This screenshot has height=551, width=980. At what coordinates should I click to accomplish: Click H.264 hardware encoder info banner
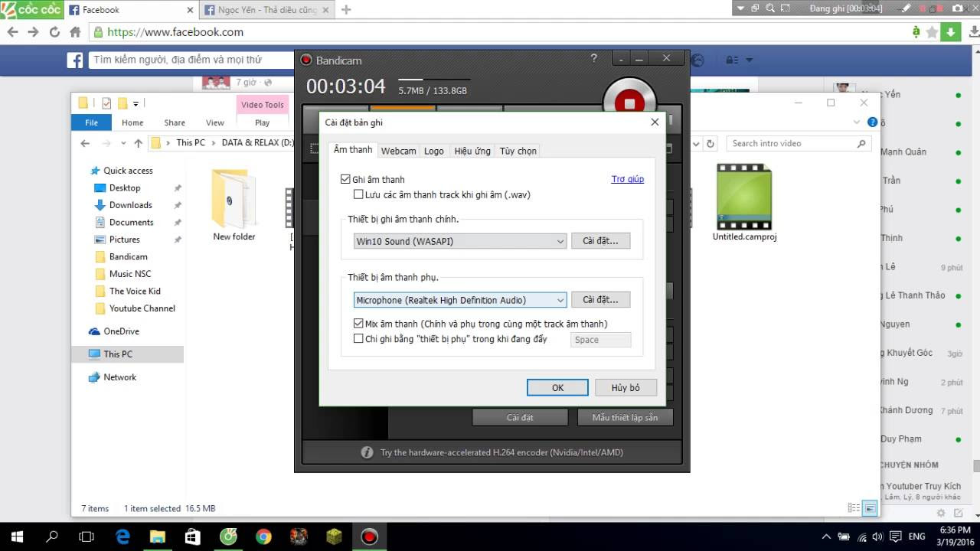coord(492,452)
